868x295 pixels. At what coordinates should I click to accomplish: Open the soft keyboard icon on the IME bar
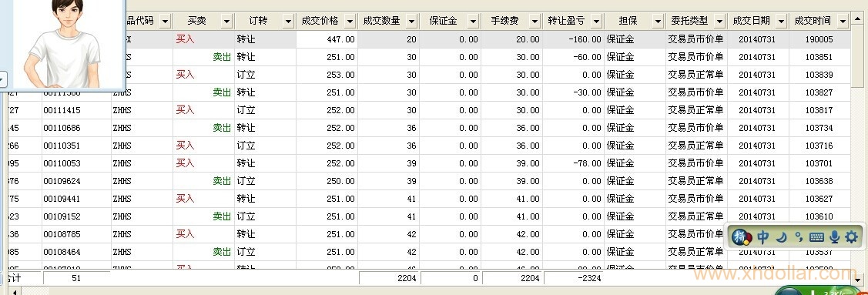(x=816, y=237)
